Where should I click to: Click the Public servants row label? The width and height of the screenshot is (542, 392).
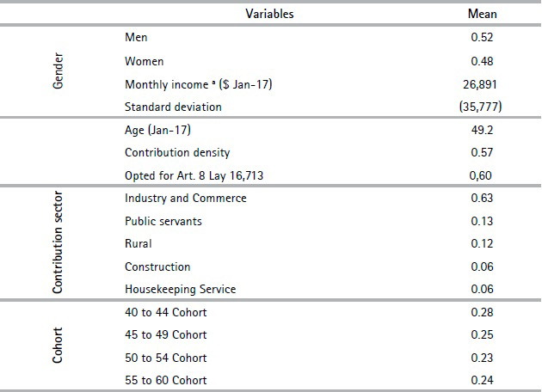point(163,221)
